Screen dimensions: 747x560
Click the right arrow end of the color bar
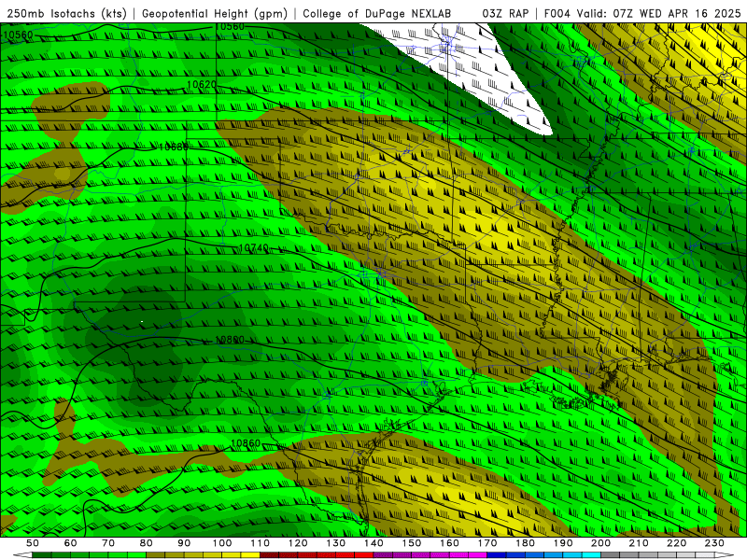[x=725, y=554]
